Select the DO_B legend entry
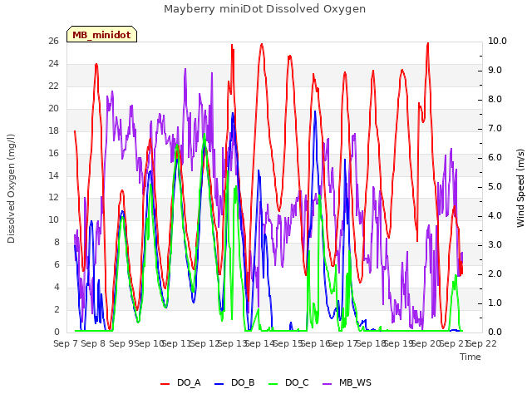Viewport: 532px width, 399px height. tap(234, 383)
